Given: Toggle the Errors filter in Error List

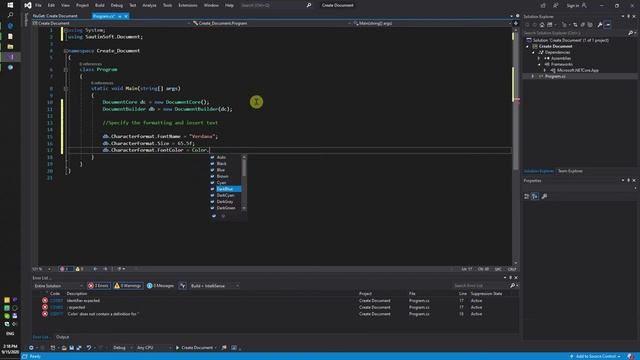Looking at the screenshot, I should pyautogui.click(x=98, y=286).
